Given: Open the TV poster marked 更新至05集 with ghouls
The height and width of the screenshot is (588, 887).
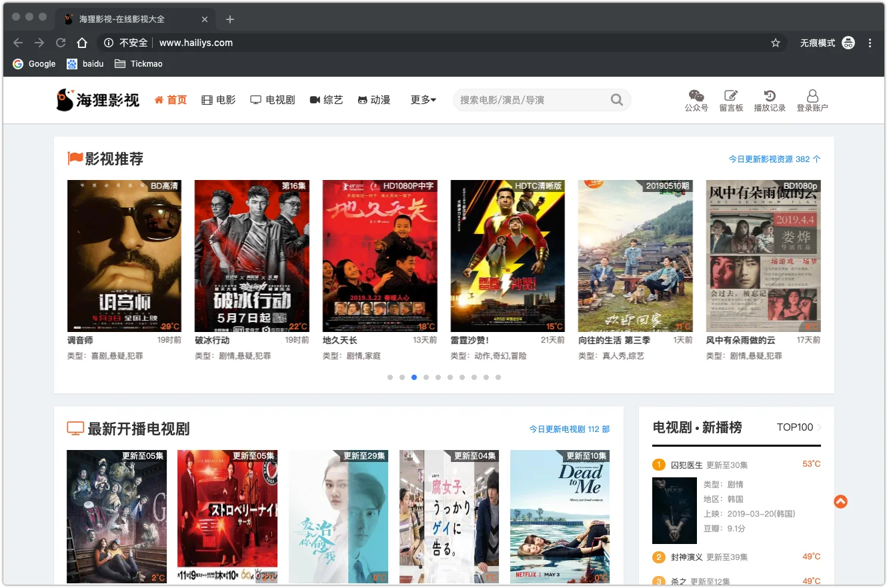Looking at the screenshot, I should point(117,517).
